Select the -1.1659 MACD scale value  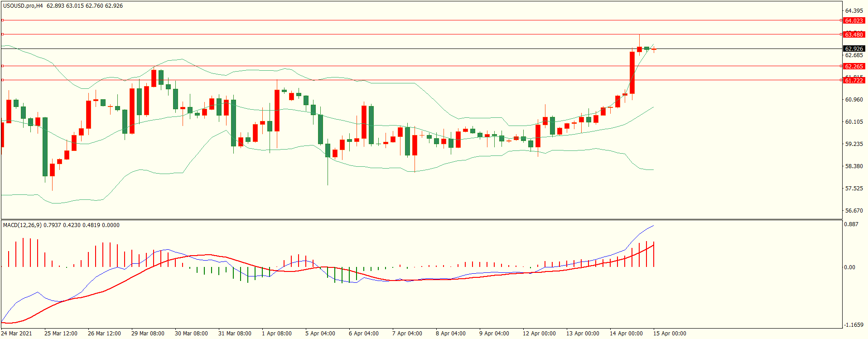click(854, 325)
